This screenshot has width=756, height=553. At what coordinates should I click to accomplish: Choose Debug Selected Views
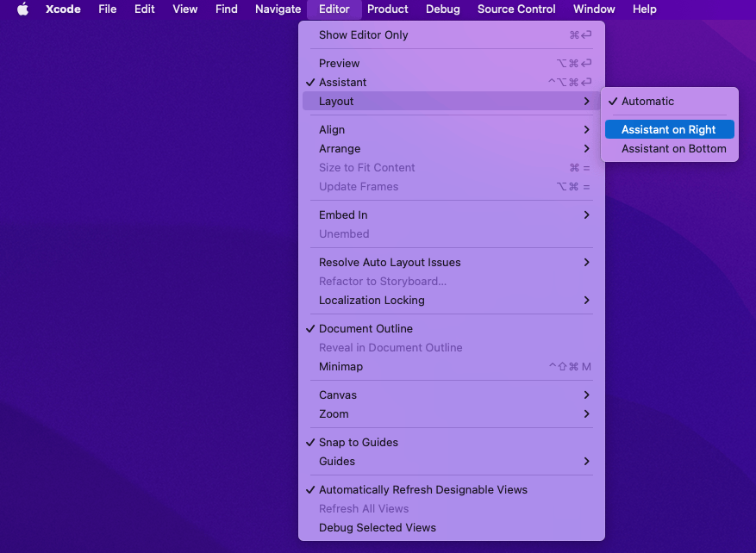pos(452,527)
